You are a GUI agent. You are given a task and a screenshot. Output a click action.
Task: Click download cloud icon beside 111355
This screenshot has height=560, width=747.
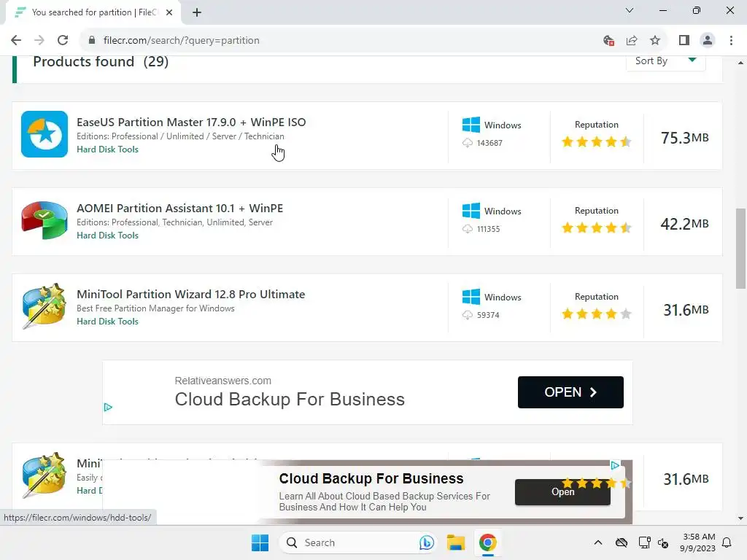pos(468,229)
